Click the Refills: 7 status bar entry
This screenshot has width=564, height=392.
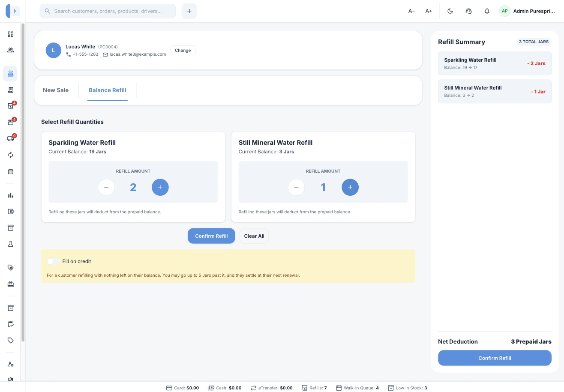click(315, 388)
